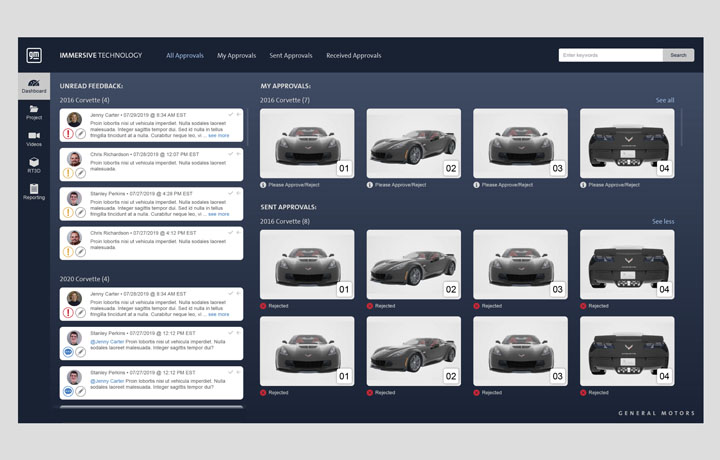This screenshot has width=720, height=460.
Task: Click See all for My Approvals
Action: point(665,100)
